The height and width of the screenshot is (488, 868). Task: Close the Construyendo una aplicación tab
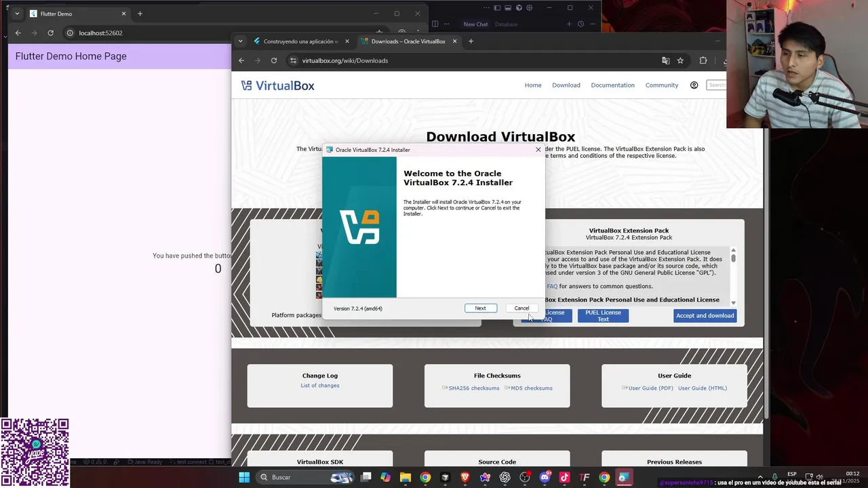[347, 41]
